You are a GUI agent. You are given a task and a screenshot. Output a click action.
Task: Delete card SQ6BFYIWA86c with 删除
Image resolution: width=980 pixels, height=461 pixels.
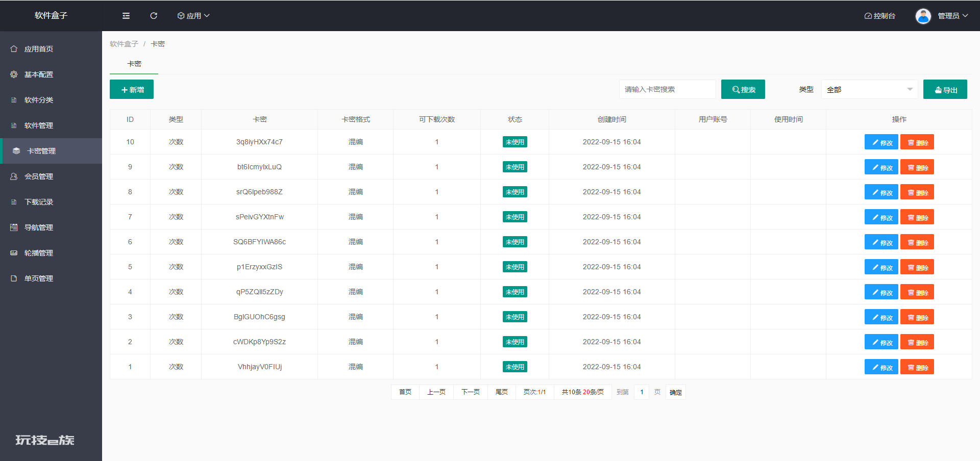coord(917,242)
